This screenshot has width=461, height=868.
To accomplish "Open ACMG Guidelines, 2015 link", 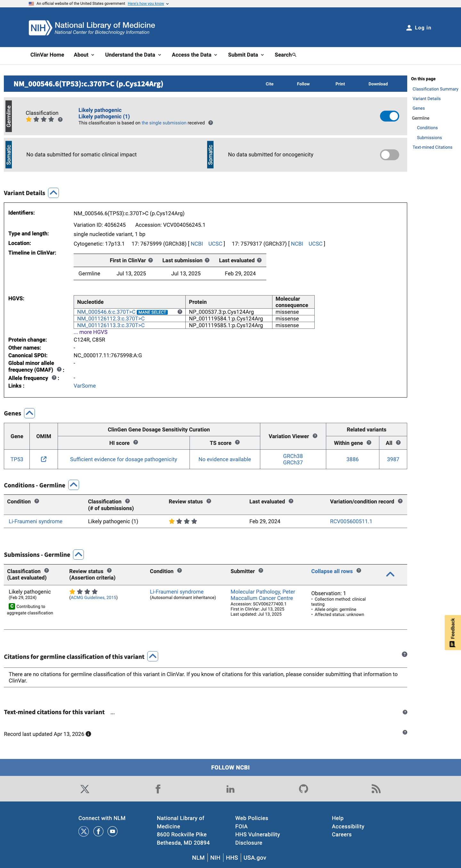I will click(x=93, y=598).
